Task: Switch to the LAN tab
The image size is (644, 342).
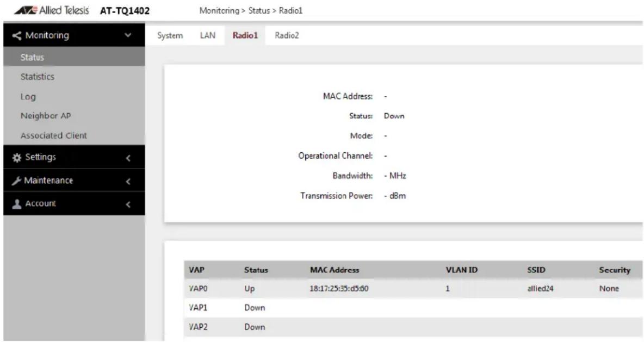Action: click(208, 36)
